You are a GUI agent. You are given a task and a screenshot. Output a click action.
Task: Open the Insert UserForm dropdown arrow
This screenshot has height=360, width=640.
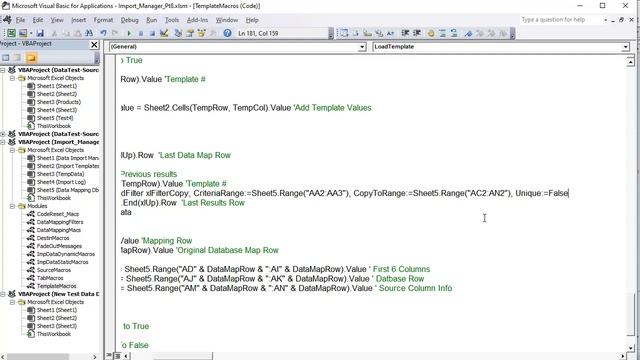31,33
